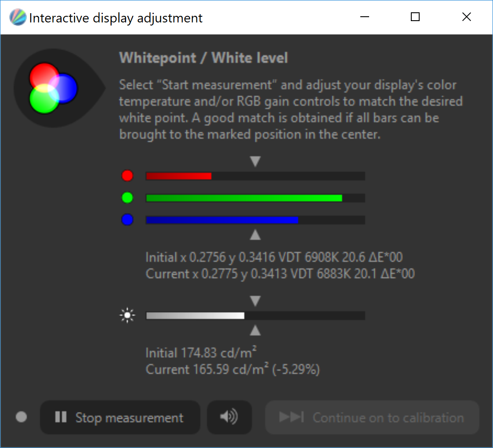493x448 pixels.
Task: Click the Stop measurement button
Action: (x=120, y=418)
